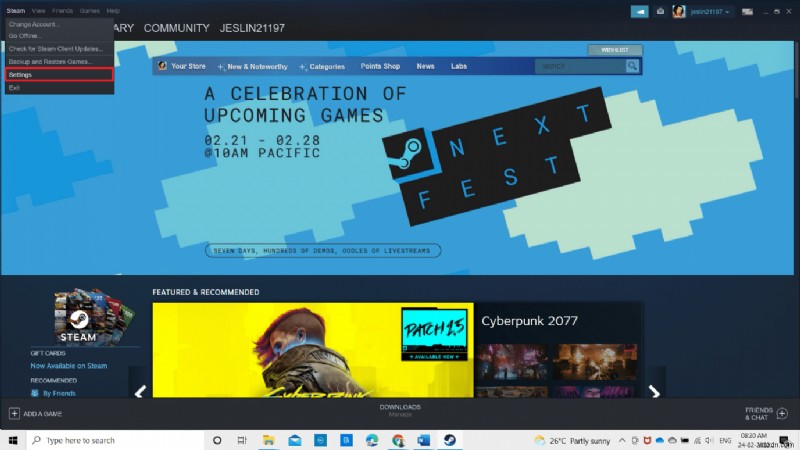View second Cyberpunk 2077 screenshot thumbnail

click(595, 362)
